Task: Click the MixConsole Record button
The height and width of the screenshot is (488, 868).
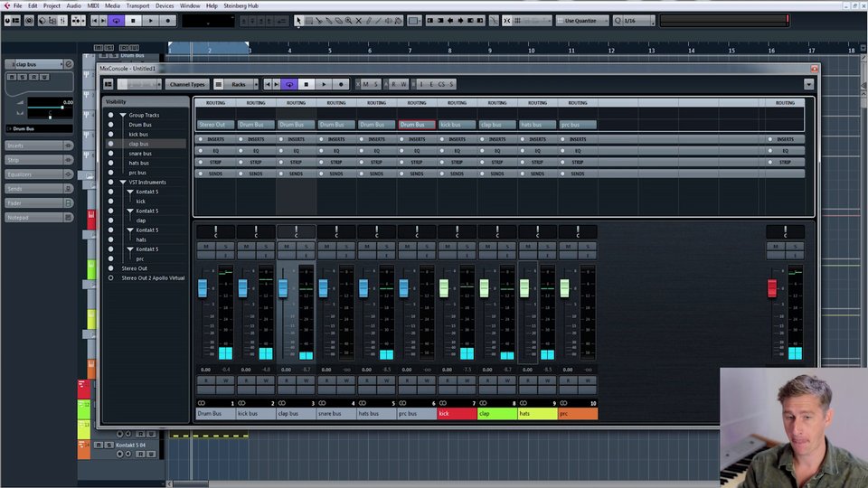Action: coord(341,84)
